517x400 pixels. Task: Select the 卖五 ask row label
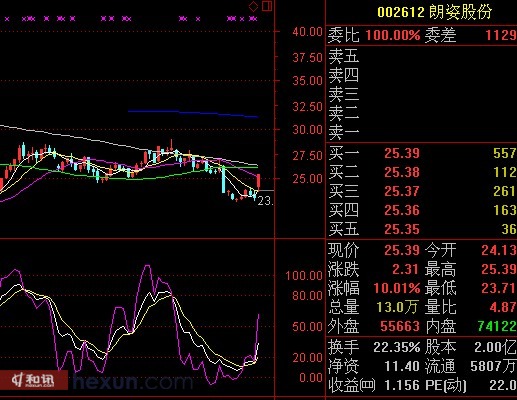(344, 56)
